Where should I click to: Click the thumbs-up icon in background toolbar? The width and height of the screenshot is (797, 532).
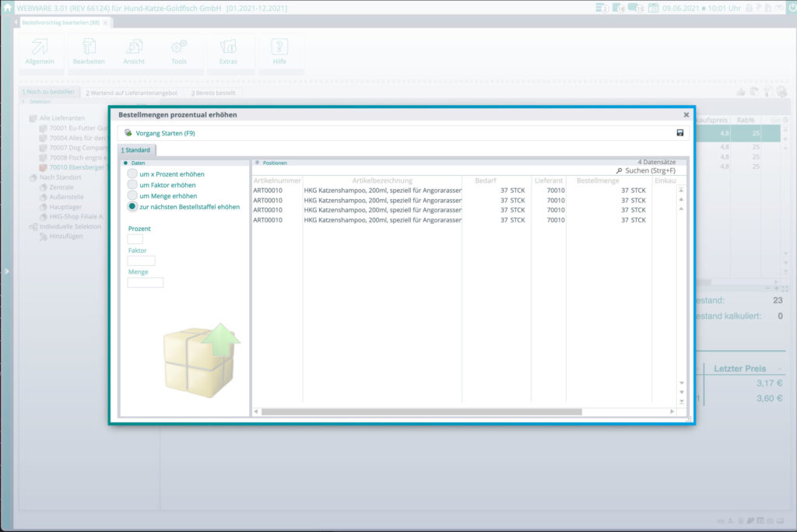741,92
